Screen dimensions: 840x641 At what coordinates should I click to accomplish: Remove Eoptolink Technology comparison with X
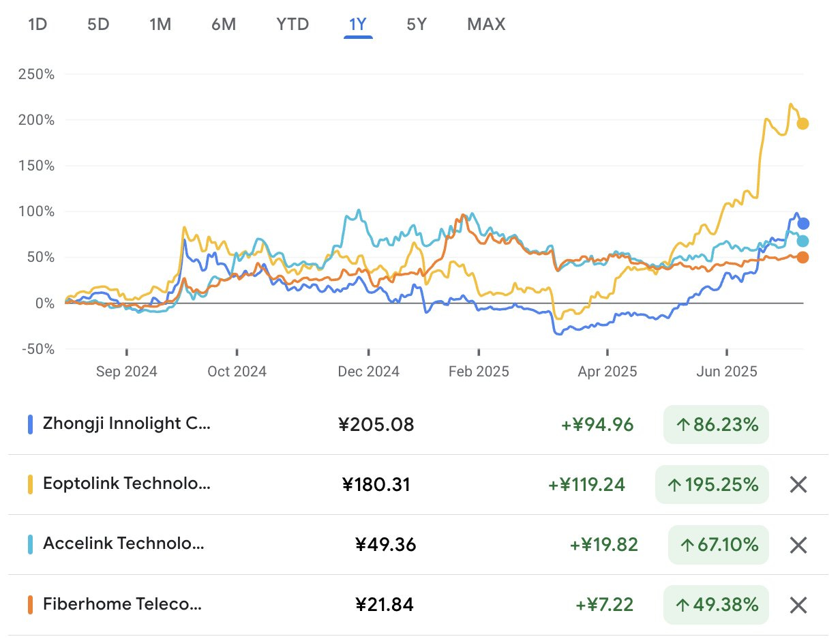point(798,485)
